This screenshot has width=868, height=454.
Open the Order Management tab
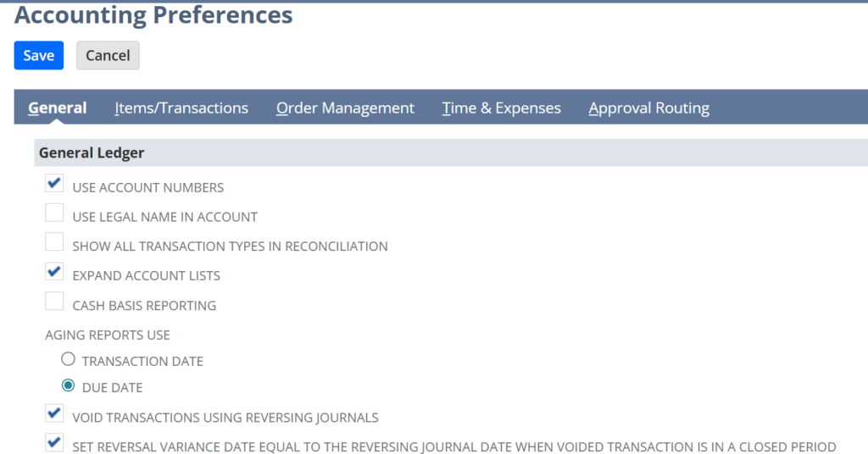click(345, 108)
